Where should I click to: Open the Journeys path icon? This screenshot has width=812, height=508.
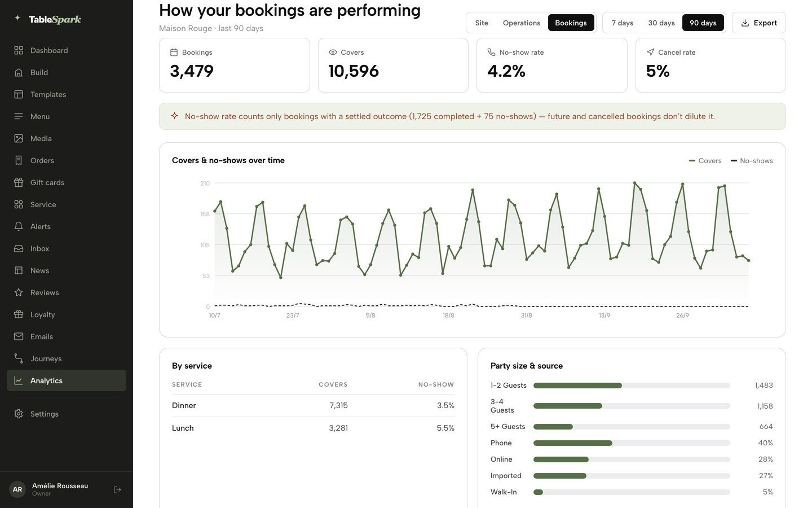tap(19, 358)
